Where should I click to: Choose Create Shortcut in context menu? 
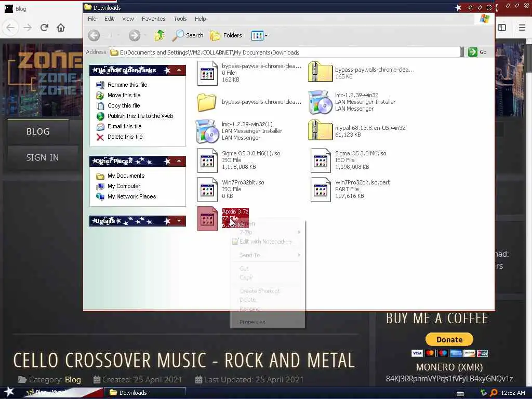[x=267, y=291]
